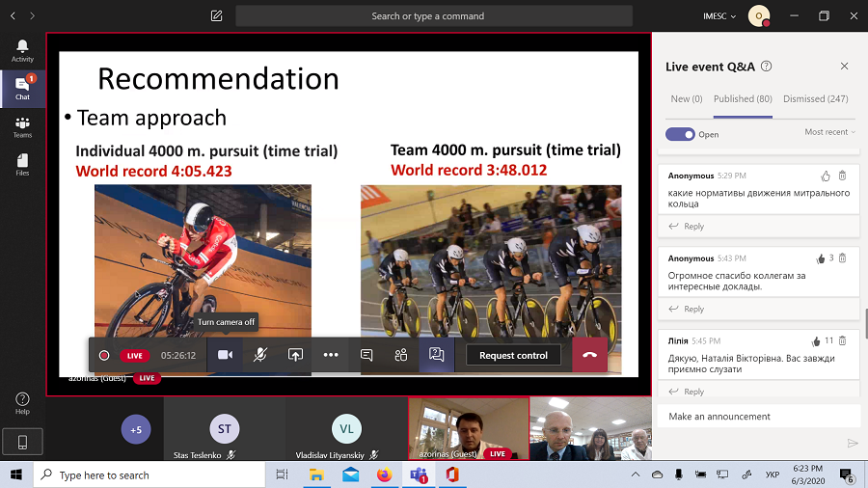Open the Windows notification center

tap(847, 474)
